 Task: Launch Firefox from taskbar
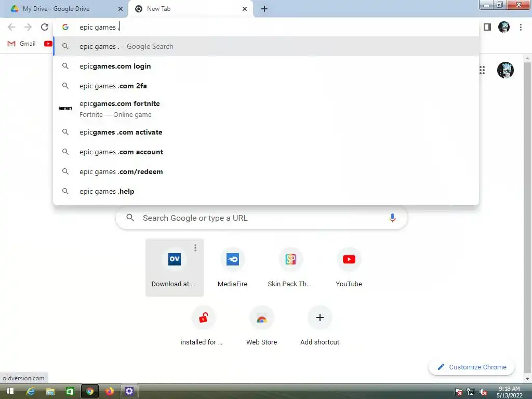(109, 392)
